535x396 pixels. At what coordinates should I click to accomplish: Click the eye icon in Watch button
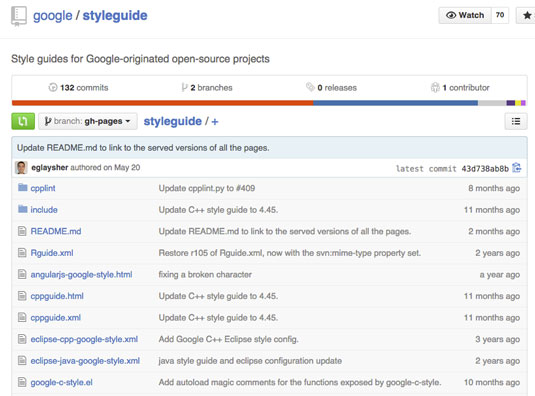451,15
